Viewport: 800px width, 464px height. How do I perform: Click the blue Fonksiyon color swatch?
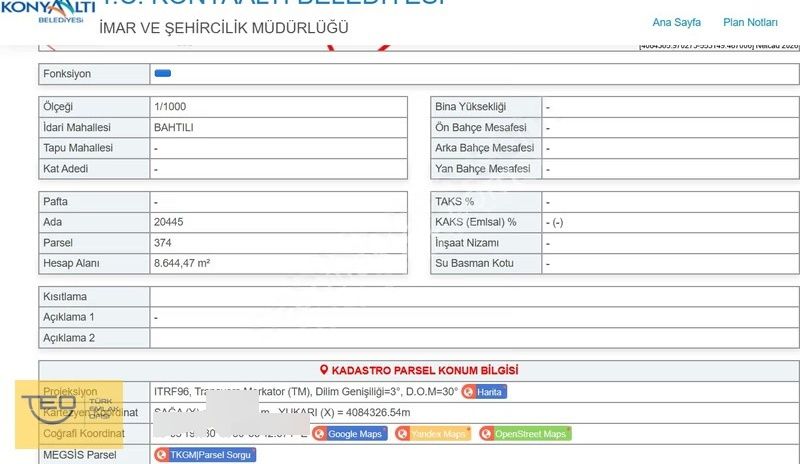(x=163, y=73)
